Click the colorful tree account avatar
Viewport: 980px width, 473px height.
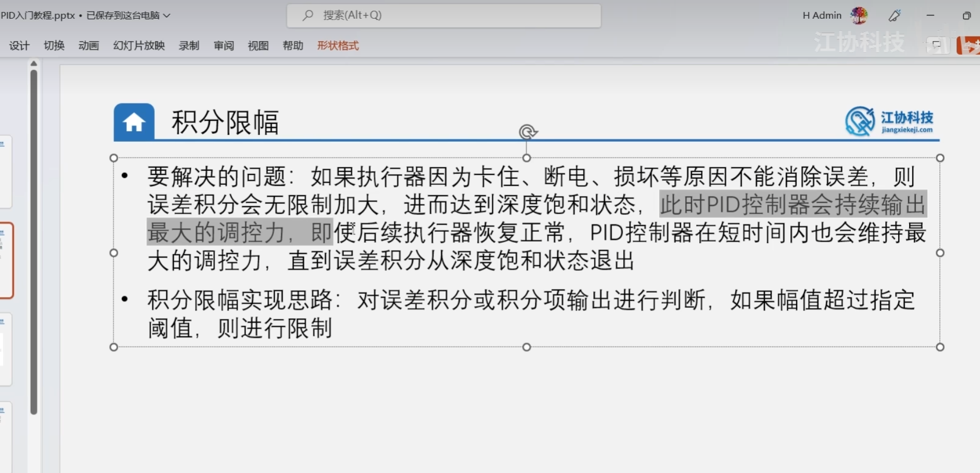[859, 16]
